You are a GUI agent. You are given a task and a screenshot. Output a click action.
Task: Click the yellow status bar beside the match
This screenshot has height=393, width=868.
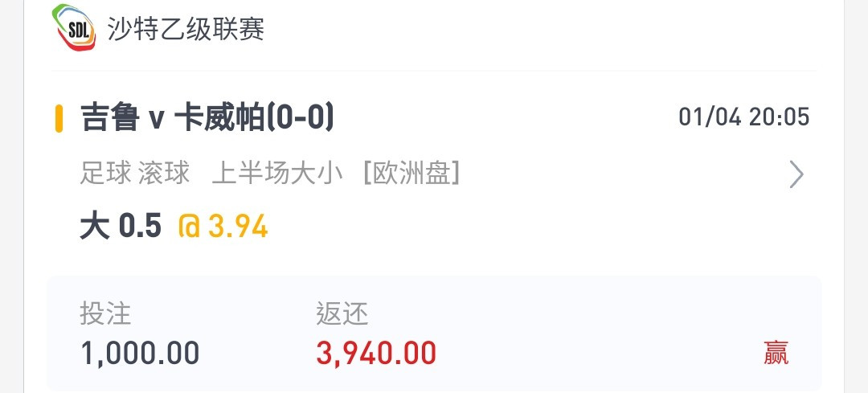pyautogui.click(x=59, y=118)
